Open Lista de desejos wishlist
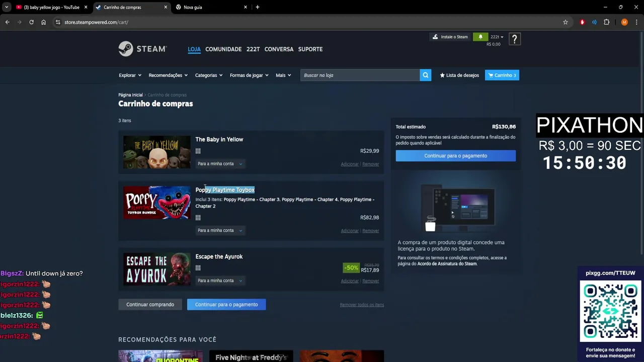The image size is (644, 362). pyautogui.click(x=459, y=75)
